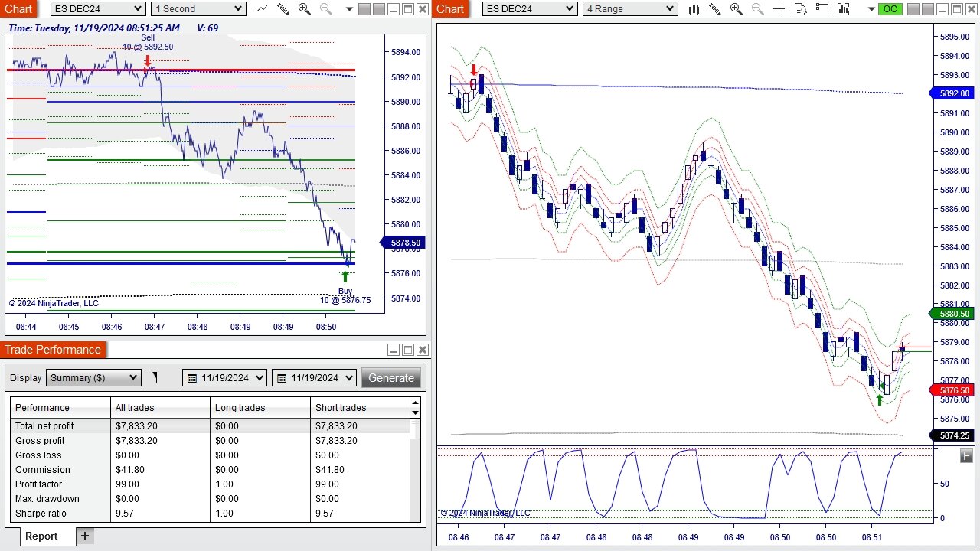Click the green buy arrow on right chart
Image resolution: width=980 pixels, height=551 pixels.
pos(879,399)
